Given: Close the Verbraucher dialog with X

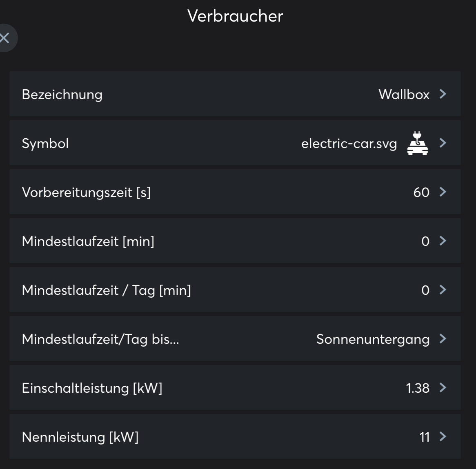Looking at the screenshot, I should click(5, 38).
